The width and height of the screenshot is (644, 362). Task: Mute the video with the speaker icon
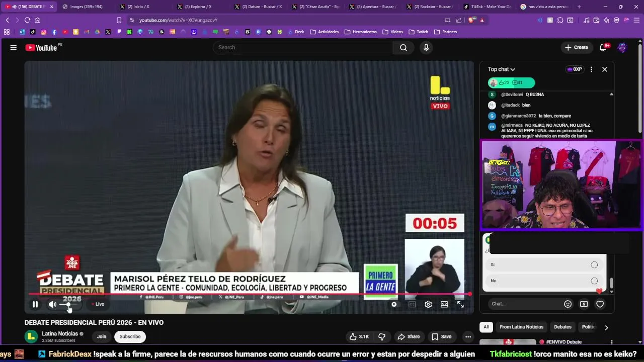coord(52,304)
